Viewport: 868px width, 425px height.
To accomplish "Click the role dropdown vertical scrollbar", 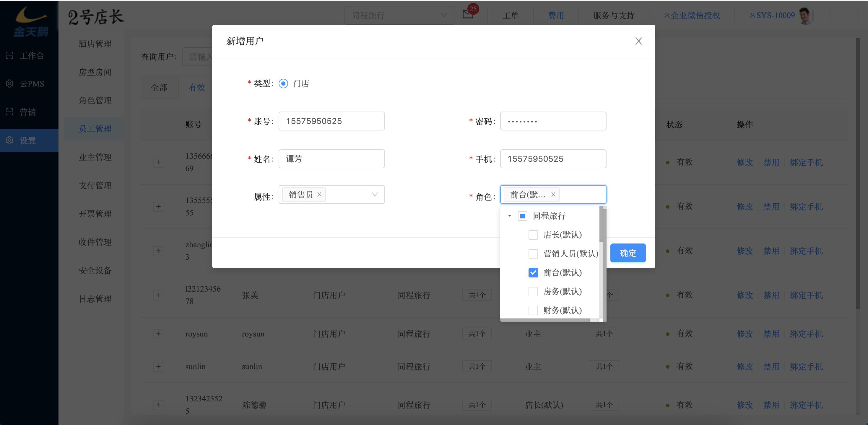I will [x=601, y=224].
